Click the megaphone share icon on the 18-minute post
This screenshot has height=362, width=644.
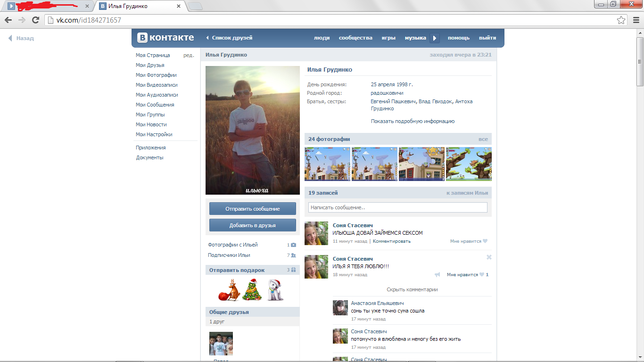coord(438,275)
